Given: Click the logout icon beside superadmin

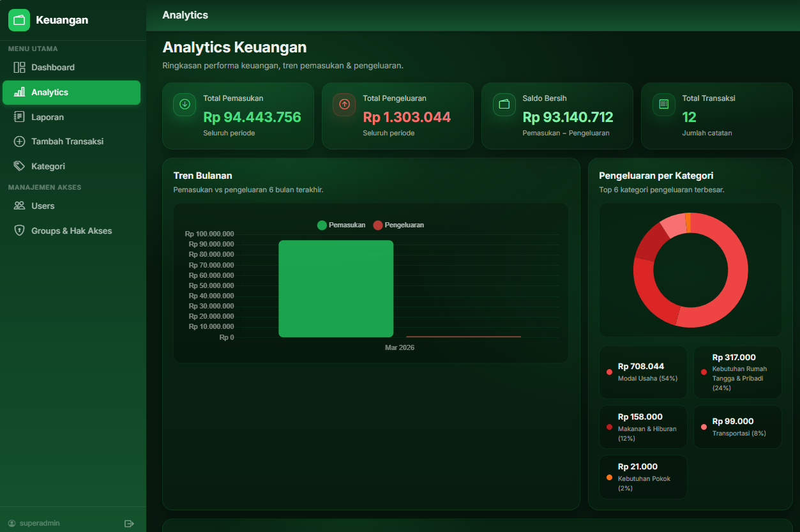Looking at the screenshot, I should 129,524.
